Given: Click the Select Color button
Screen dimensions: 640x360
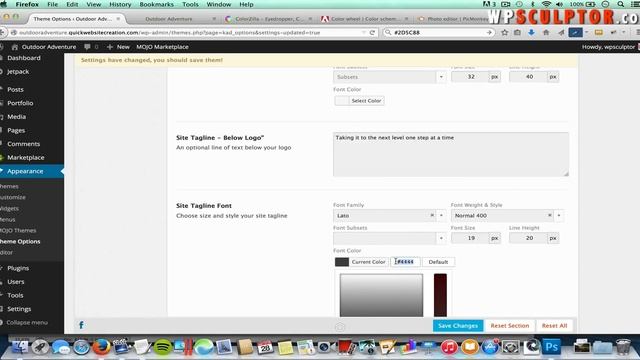Looking at the screenshot, I should click(x=360, y=101).
